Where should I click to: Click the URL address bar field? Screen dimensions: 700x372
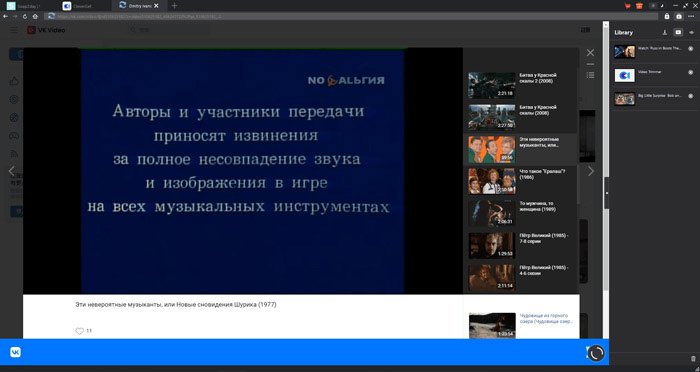tap(353, 16)
